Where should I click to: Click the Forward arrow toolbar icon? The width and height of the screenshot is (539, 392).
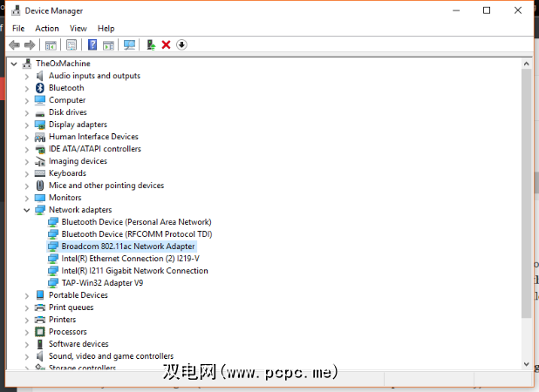tap(30, 45)
